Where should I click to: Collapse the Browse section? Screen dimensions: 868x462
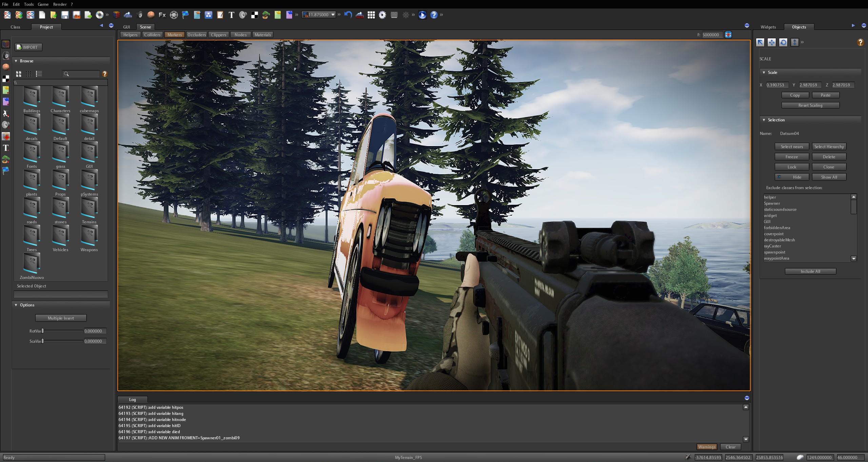[x=16, y=61]
